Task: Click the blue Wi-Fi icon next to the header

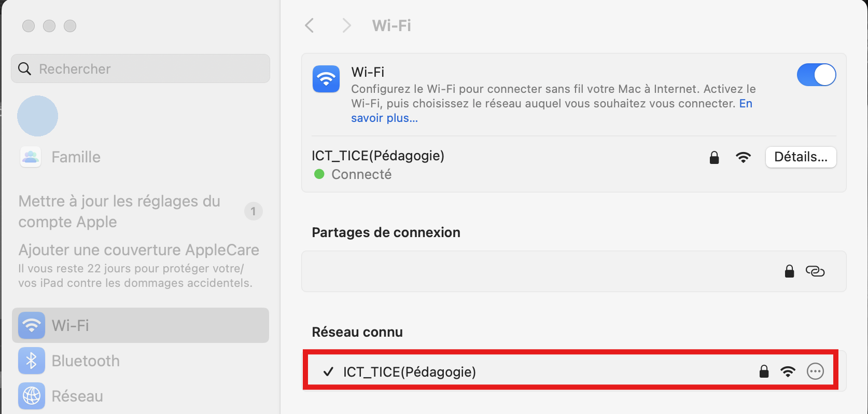Action: [326, 79]
